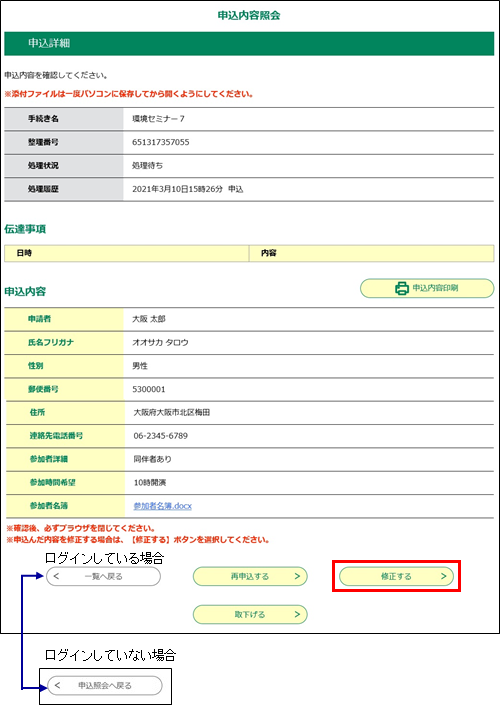Go back with 一覧へ戻る button
500x705 pixels.
pos(103,576)
